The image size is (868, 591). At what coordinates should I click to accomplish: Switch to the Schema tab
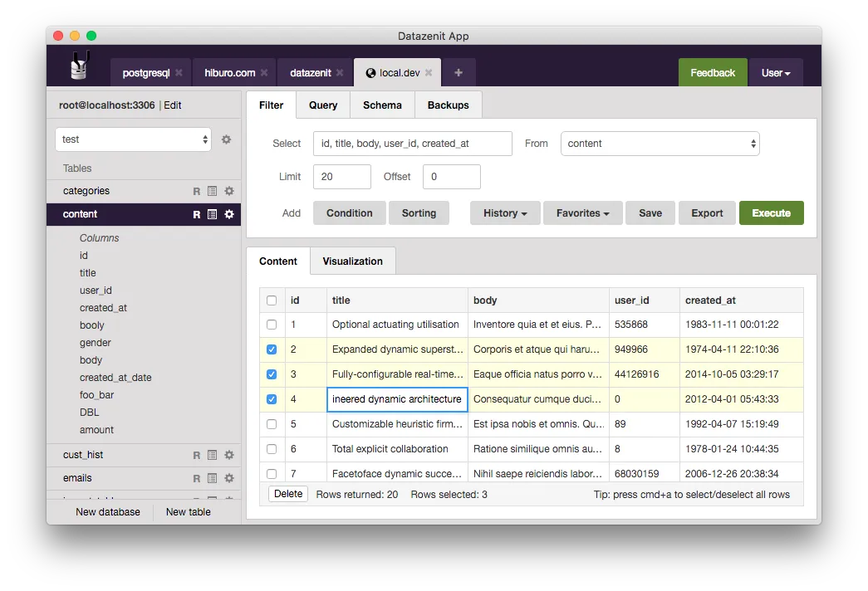click(x=382, y=105)
